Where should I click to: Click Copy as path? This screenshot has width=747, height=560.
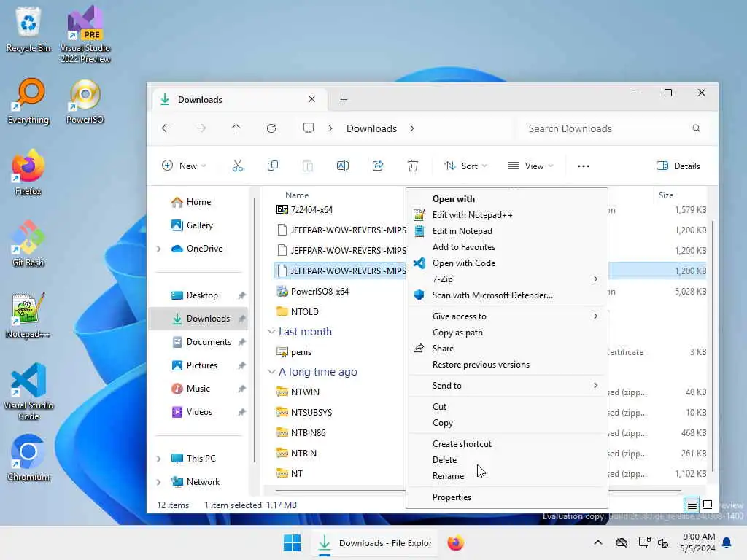507,332
